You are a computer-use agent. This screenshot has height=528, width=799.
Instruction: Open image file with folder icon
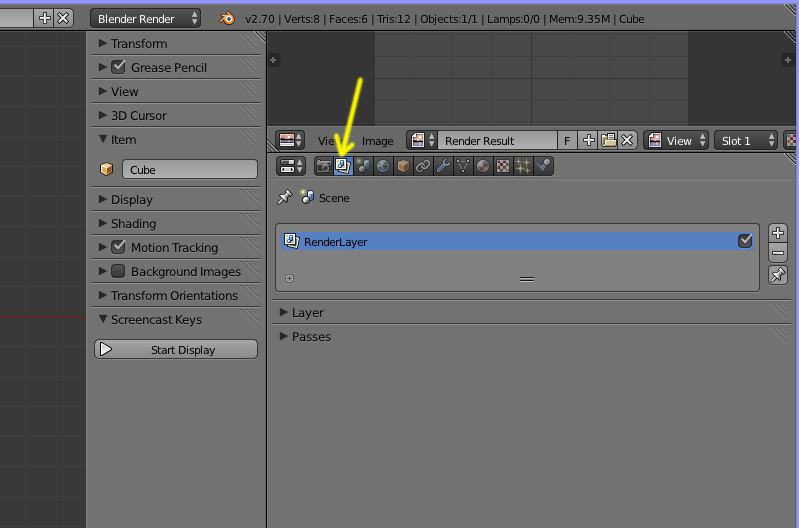(608, 140)
